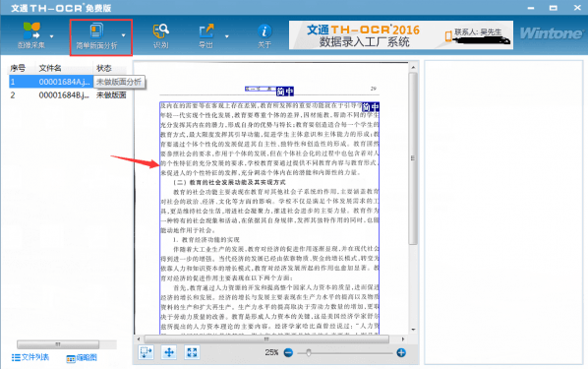Switch to the 文件列表 view tab
This screenshot has width=588, height=369.
point(30,357)
